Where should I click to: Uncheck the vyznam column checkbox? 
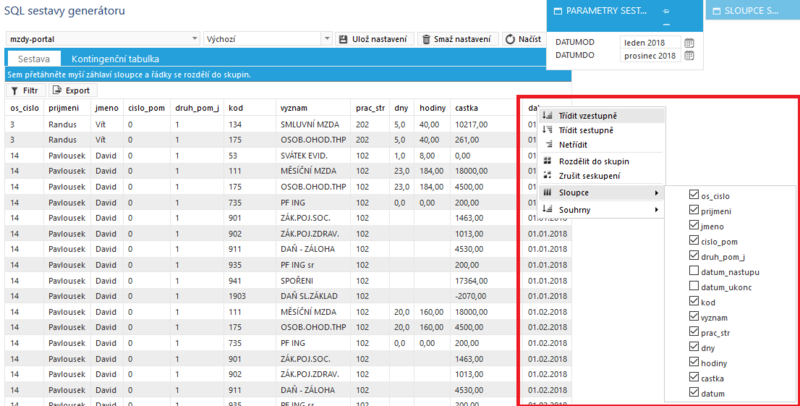[x=693, y=316]
